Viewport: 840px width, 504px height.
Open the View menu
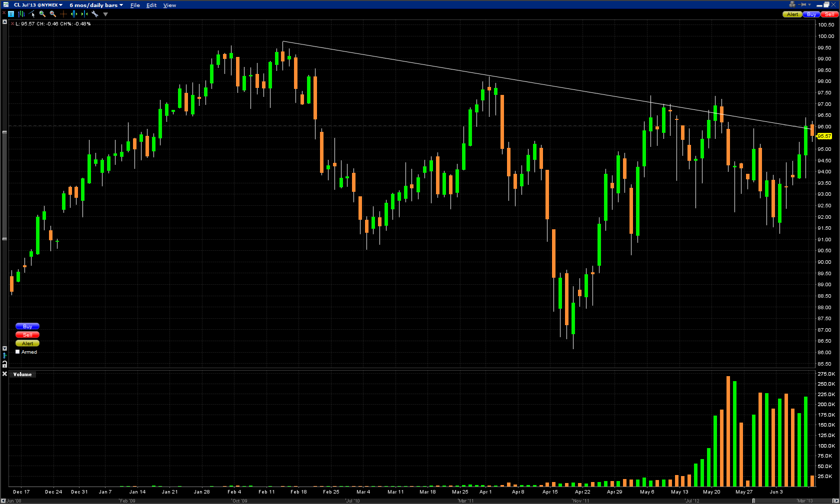pos(169,5)
